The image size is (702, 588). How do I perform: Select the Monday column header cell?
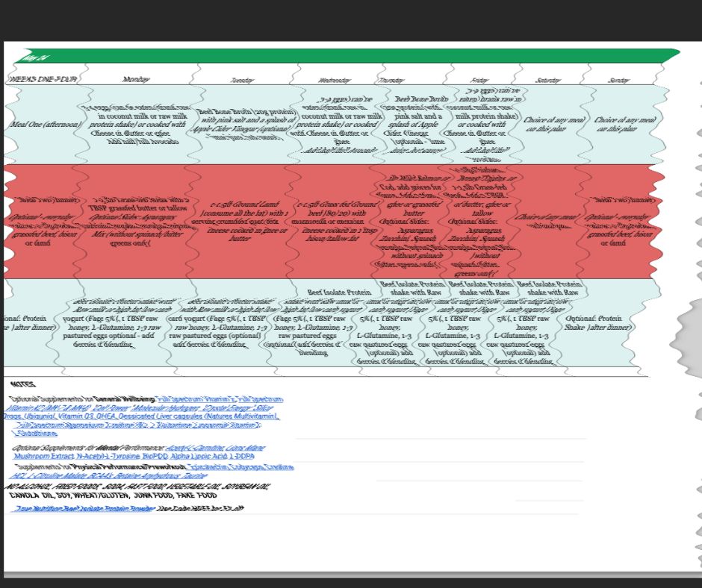(x=137, y=79)
